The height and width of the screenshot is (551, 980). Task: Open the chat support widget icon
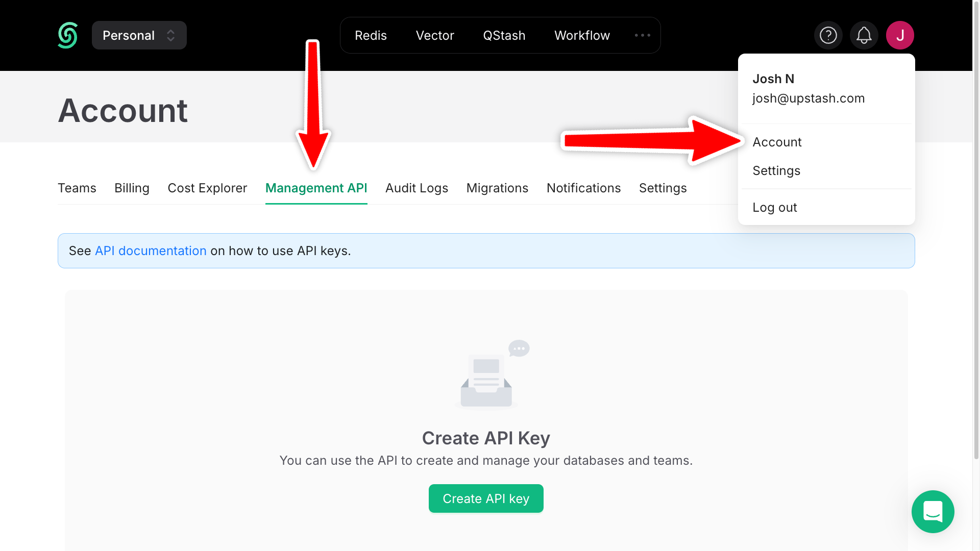pyautogui.click(x=933, y=512)
